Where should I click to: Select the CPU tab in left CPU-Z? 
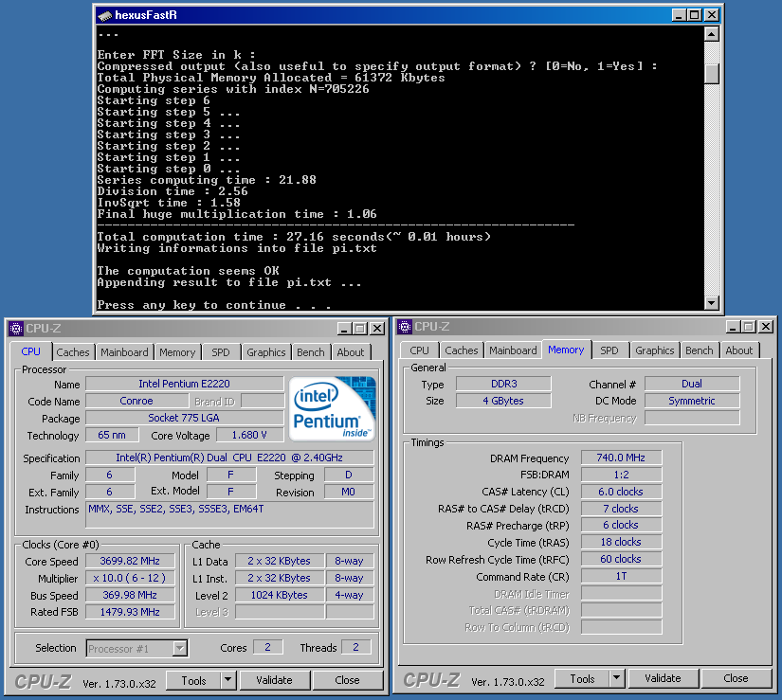click(x=31, y=351)
